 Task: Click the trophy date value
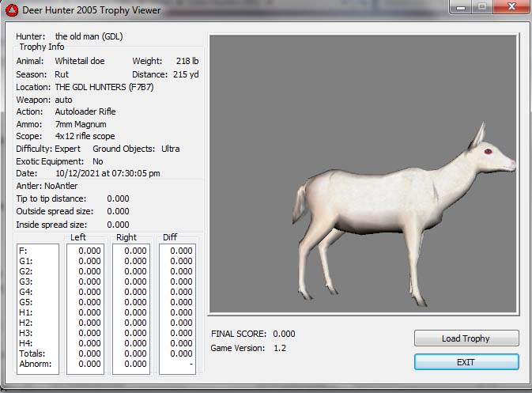pos(108,173)
